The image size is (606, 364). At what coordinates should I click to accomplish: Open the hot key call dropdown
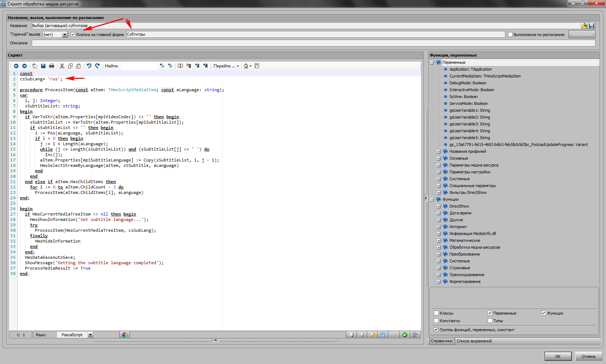tap(65, 35)
